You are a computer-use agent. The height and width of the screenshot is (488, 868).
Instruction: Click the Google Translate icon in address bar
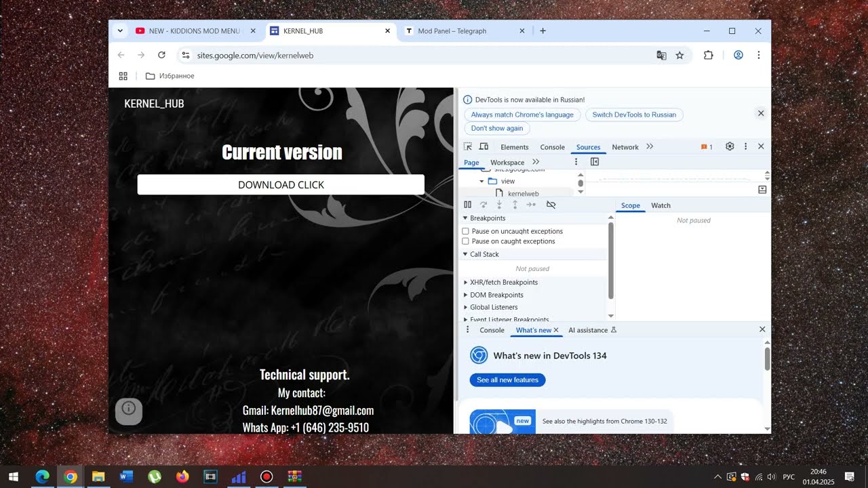point(661,55)
